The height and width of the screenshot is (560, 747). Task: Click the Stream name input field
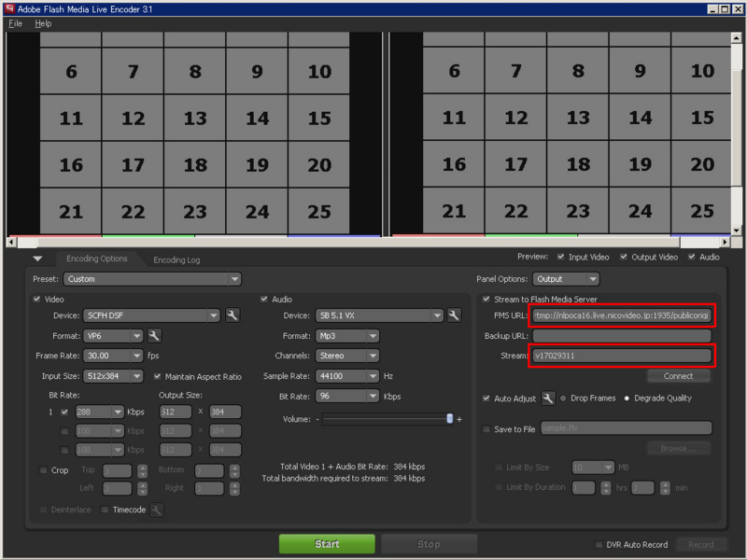(x=622, y=356)
